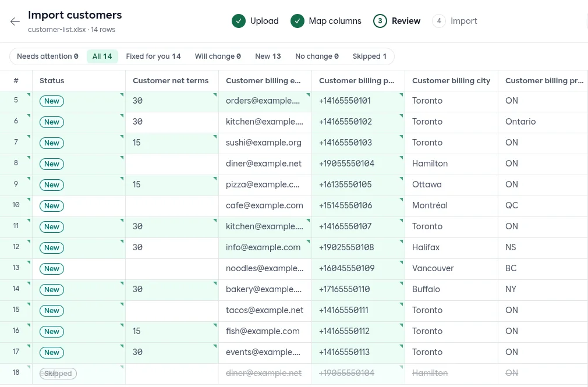Screen dimensions: 588x387
Task: Click the New badge in row 5
Action: [52, 101]
